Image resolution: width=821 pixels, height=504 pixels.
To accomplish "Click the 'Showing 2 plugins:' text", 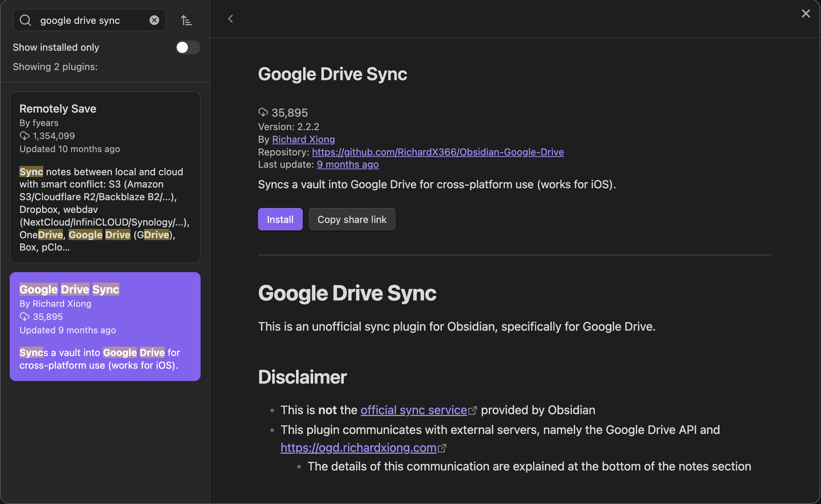I will coord(55,67).
